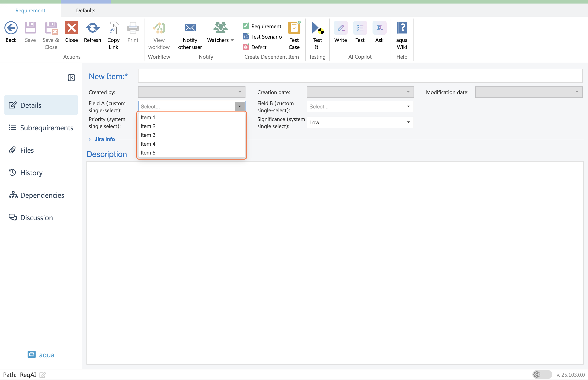Open the Field B select dropdown
The height and width of the screenshot is (380, 588).
coord(408,106)
